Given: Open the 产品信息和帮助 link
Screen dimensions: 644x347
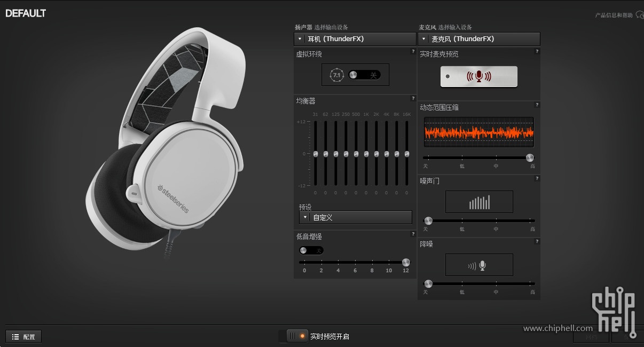Looking at the screenshot, I should [x=614, y=15].
